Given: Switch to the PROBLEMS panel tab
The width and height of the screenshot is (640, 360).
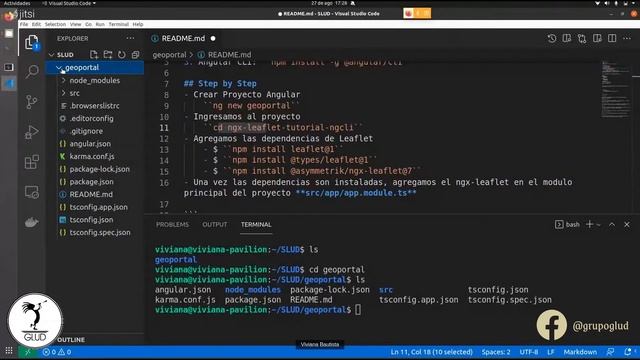Looking at the screenshot, I should click(x=172, y=224).
